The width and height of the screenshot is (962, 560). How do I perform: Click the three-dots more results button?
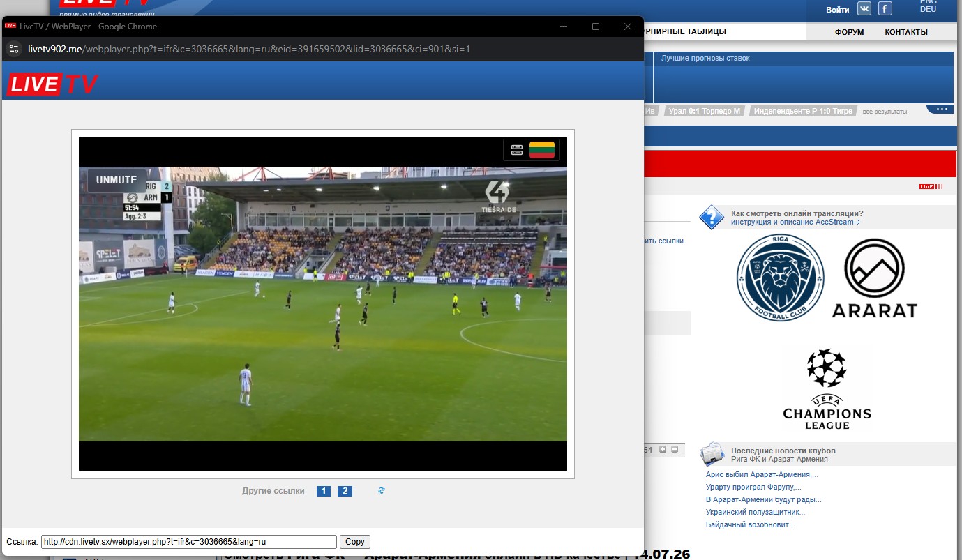[940, 109]
